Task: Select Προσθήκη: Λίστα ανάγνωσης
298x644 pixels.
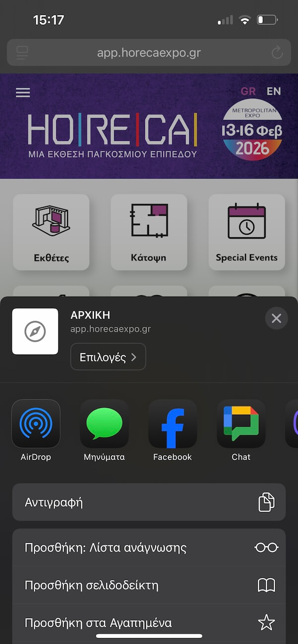Action: point(149,548)
